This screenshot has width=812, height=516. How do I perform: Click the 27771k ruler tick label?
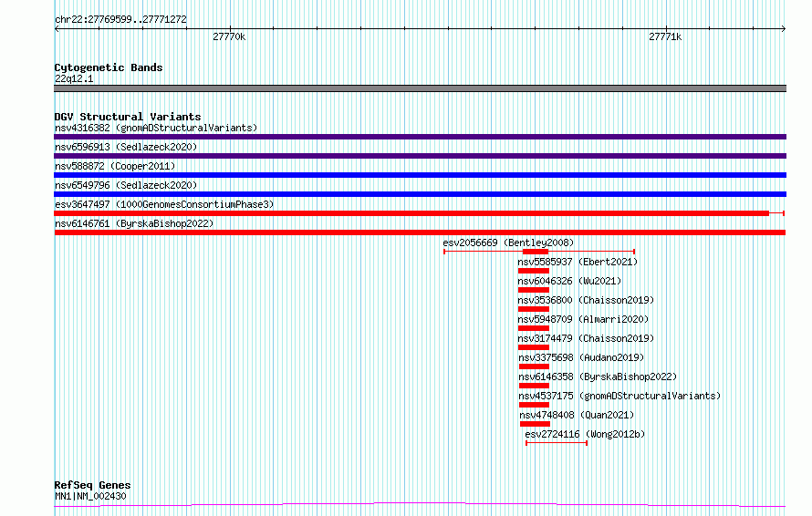click(x=665, y=36)
